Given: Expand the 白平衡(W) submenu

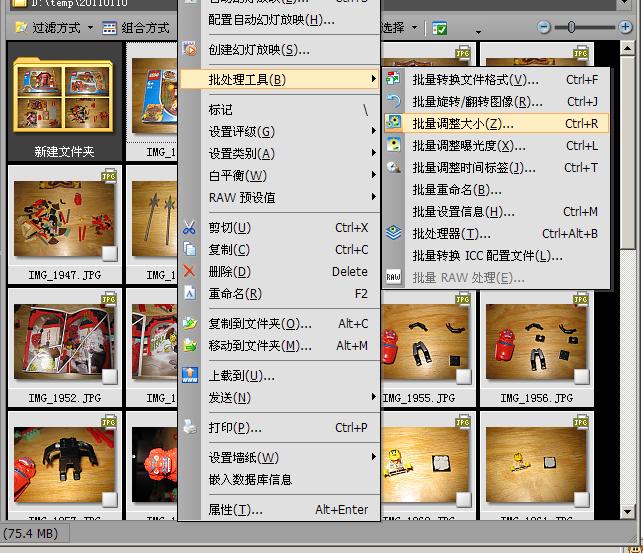Looking at the screenshot, I should point(373,175).
